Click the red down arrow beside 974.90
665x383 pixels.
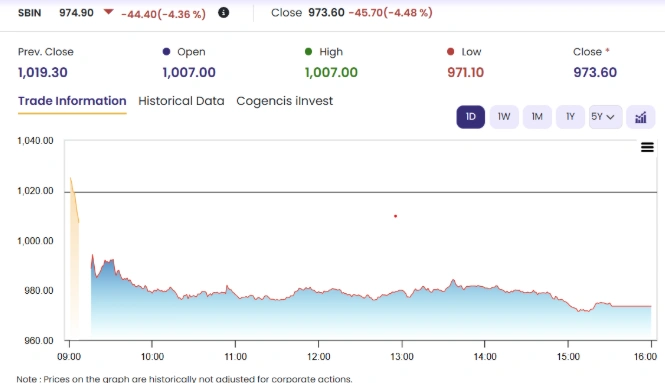tap(109, 12)
